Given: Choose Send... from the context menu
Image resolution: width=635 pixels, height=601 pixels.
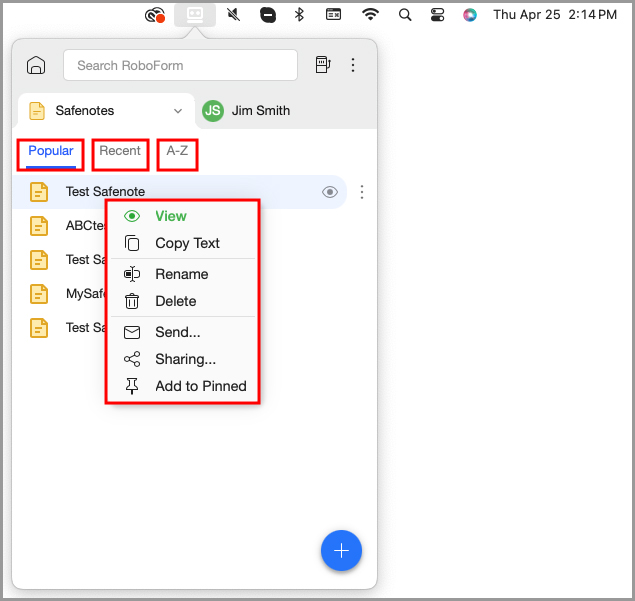Looking at the screenshot, I should point(183,332).
